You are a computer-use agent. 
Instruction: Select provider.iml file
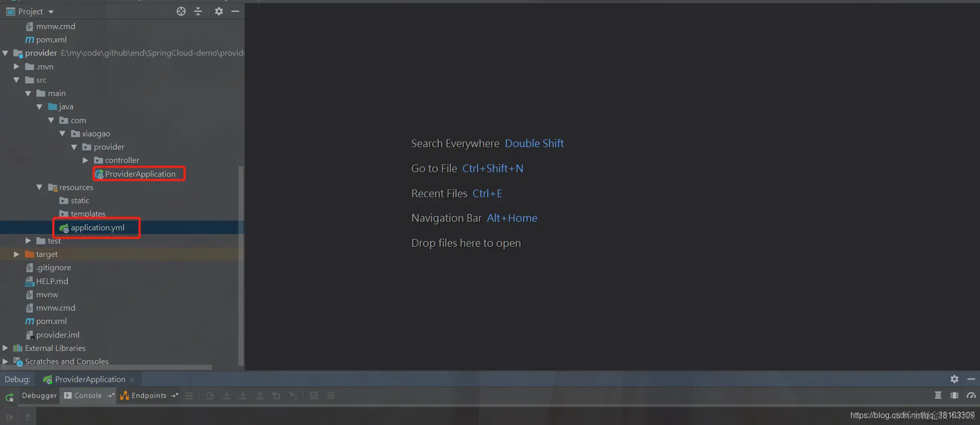coord(58,335)
